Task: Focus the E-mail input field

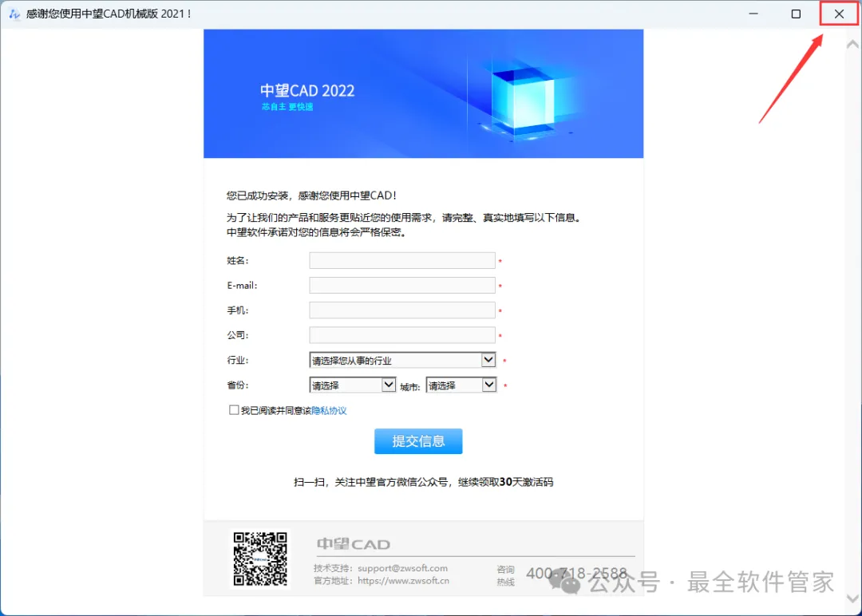Action: [401, 285]
